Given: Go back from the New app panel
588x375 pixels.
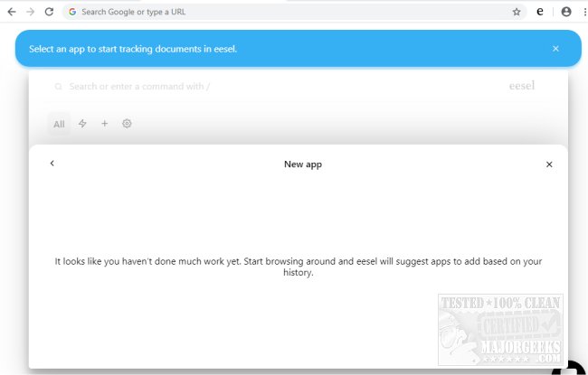Looking at the screenshot, I should point(52,163).
